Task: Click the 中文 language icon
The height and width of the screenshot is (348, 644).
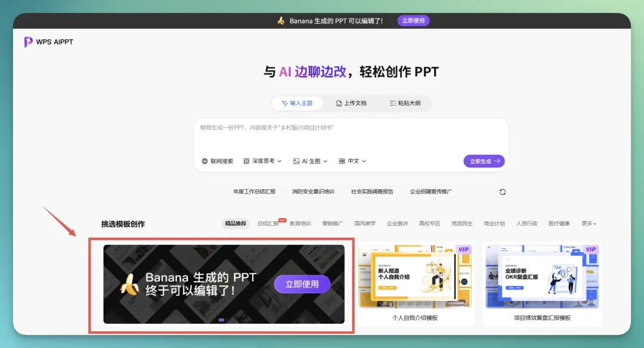Action: [x=343, y=161]
